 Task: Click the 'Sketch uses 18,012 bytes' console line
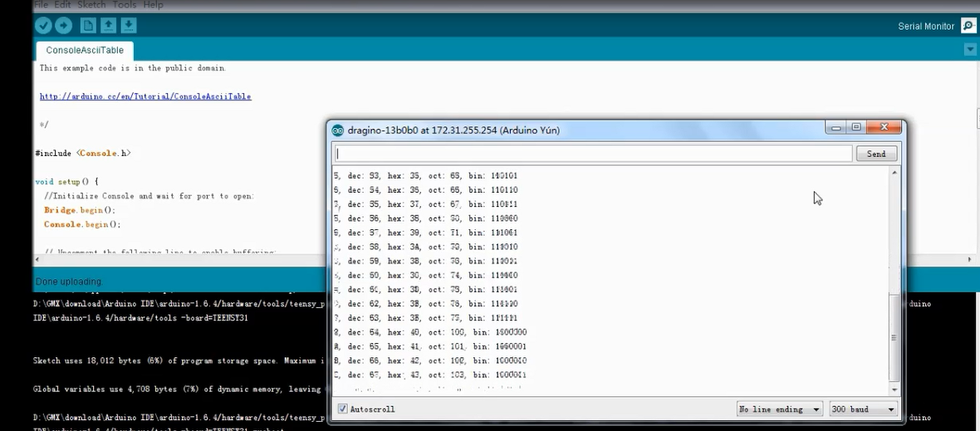pos(178,361)
